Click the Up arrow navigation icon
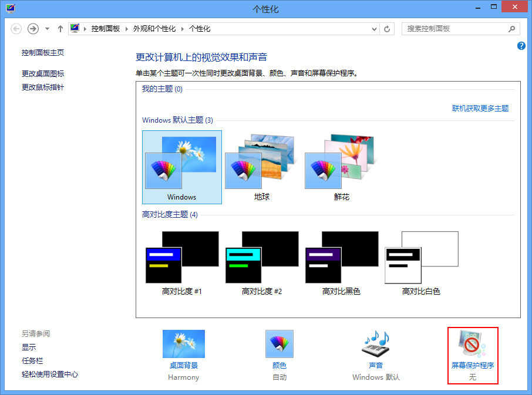 (x=60, y=29)
